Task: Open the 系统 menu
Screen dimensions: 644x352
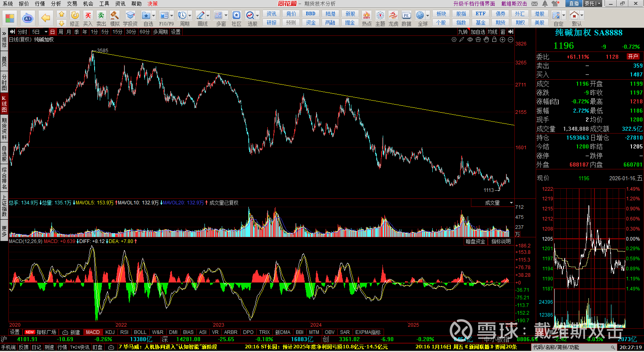Action: pos(8,4)
